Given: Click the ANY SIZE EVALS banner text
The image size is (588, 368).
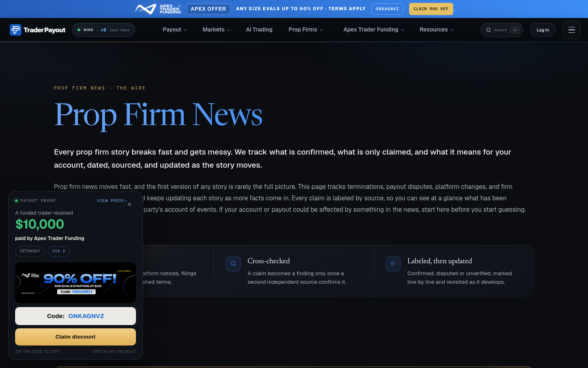Looking at the screenshot, I should click(x=301, y=9).
